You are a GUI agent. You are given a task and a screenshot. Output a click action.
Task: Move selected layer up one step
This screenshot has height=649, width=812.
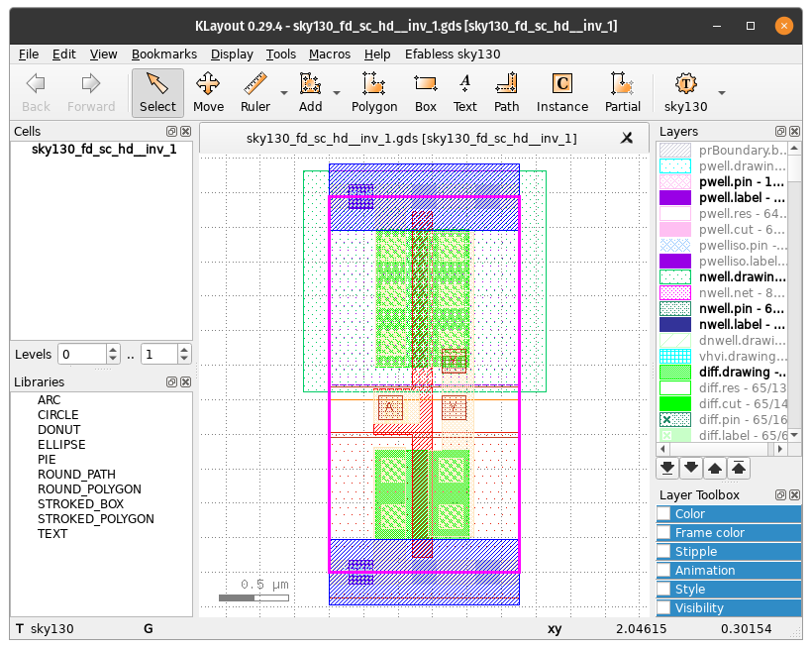click(715, 468)
